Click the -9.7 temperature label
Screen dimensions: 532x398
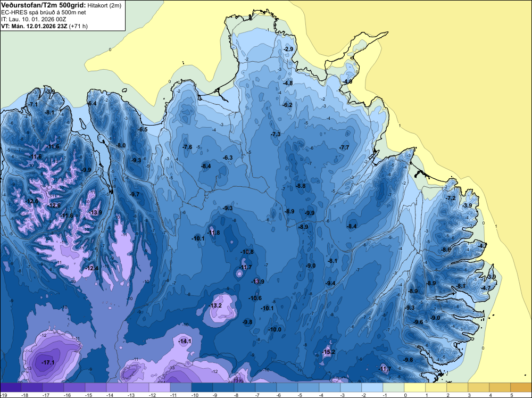[135, 194]
